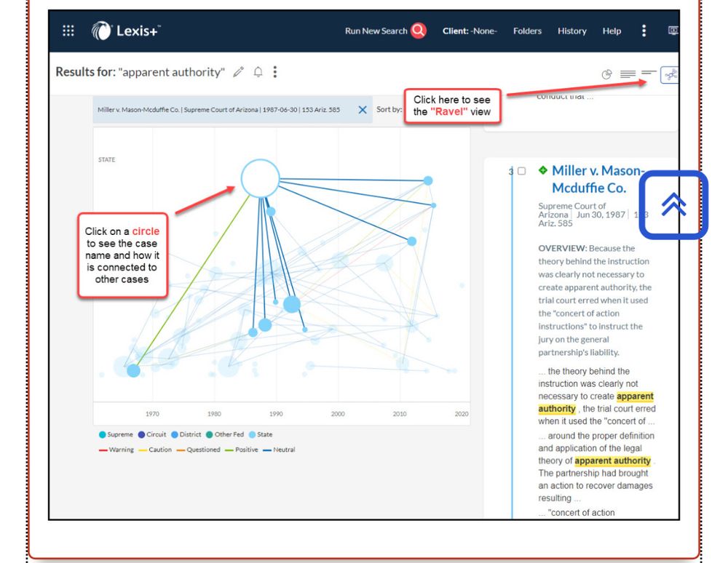Click the STATE row label in chart
The image size is (728, 563).
[x=106, y=159]
